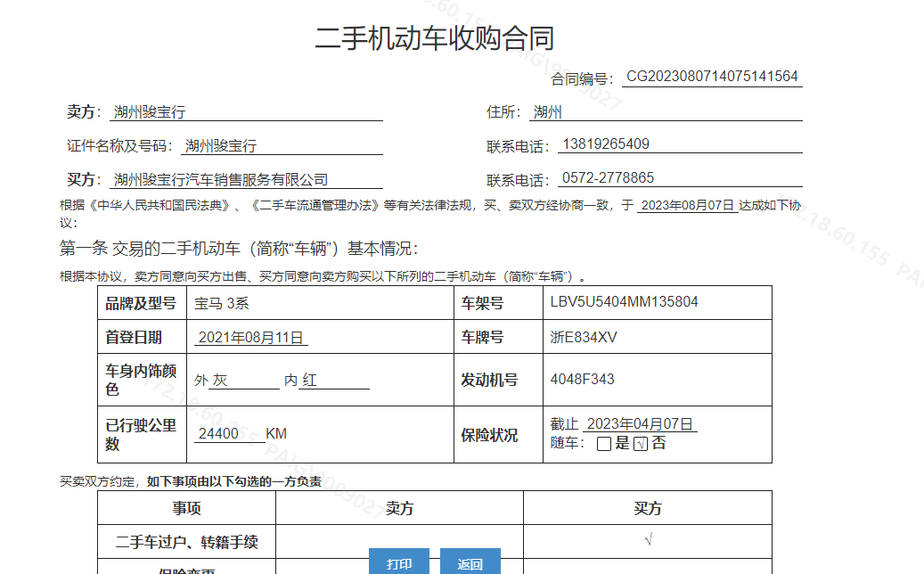
Task: Click insurance expiry date 2023年04月07日
Action: 640,424
